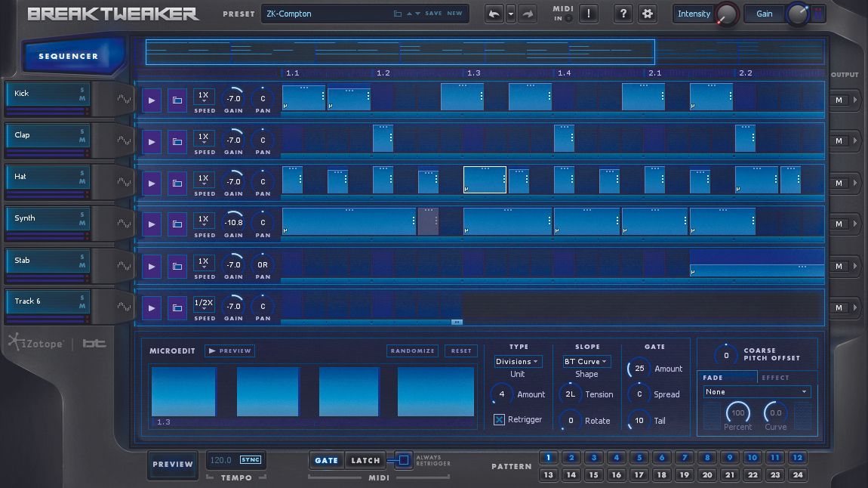Open the Synth track generator waveform icon
Viewport: 868px width, 488px height.
click(x=124, y=224)
